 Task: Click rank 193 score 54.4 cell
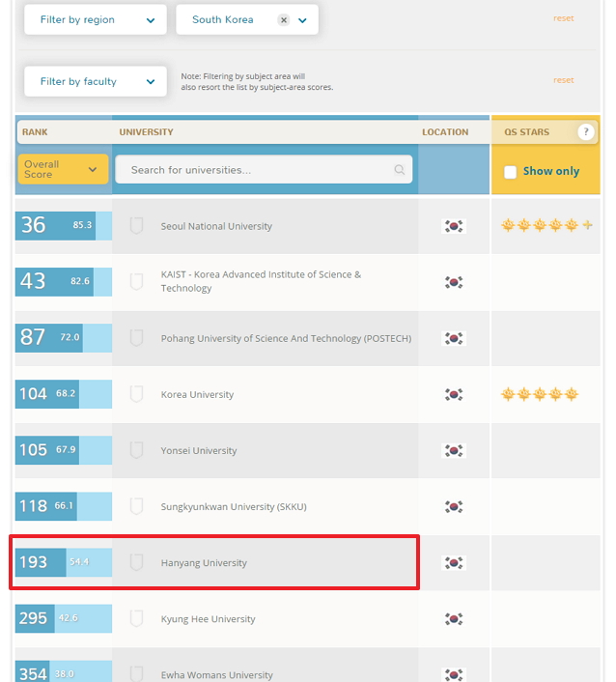pyautogui.click(x=64, y=562)
